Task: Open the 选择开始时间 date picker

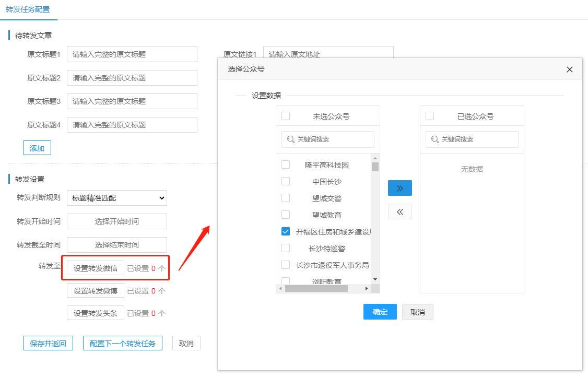Action: (x=117, y=221)
